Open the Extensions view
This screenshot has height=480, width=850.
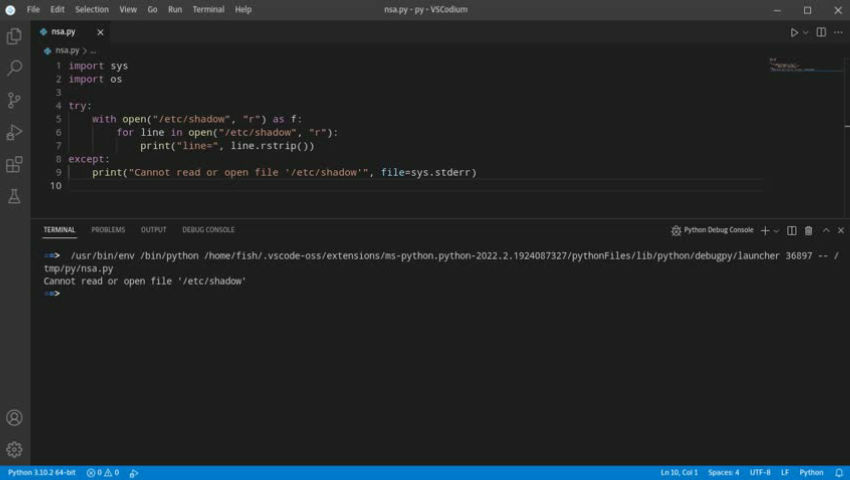tap(15, 164)
